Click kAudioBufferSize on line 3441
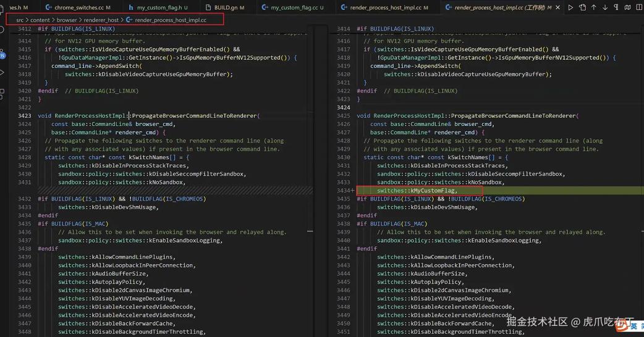The height and width of the screenshot is (337, 644). click(x=118, y=273)
